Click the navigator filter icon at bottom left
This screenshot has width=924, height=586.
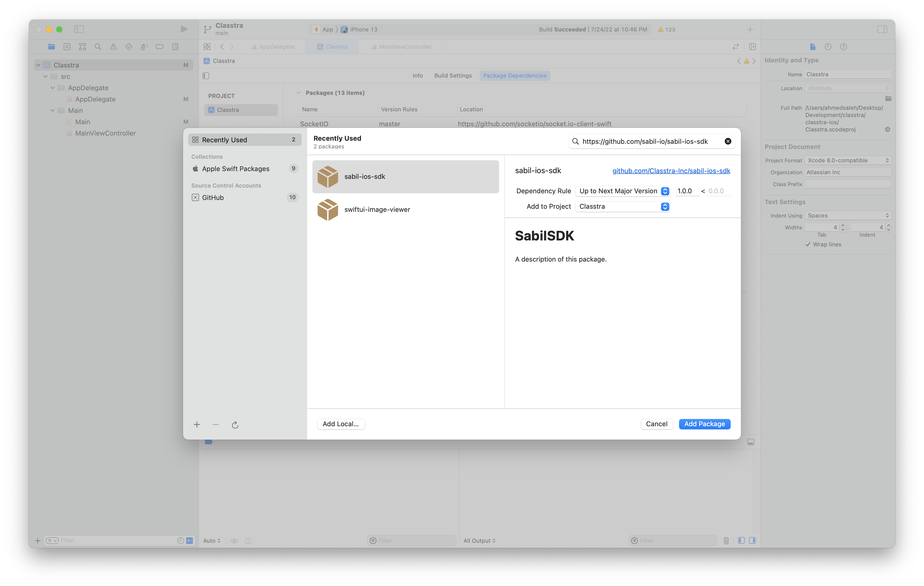coord(53,540)
